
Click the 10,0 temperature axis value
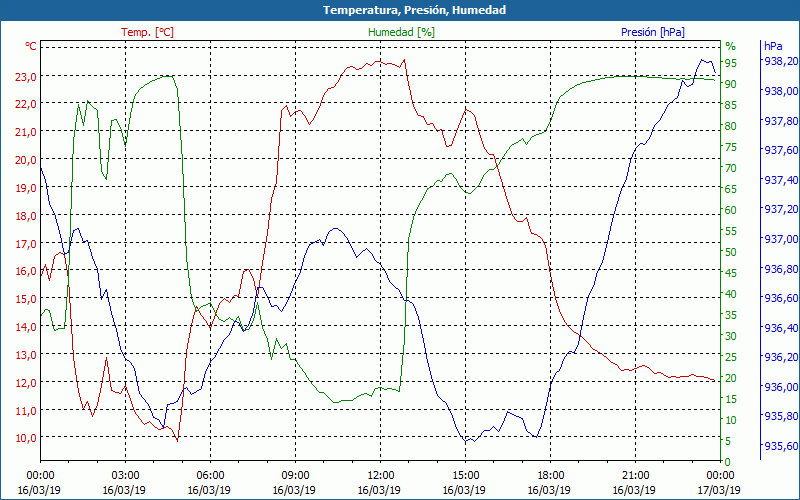point(27,438)
